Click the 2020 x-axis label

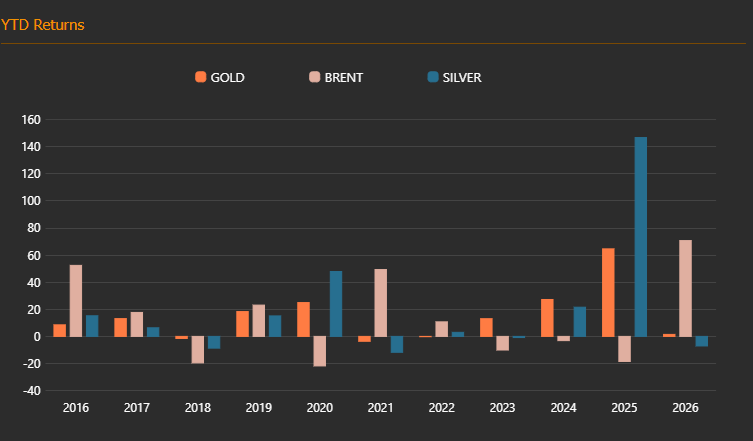[320, 408]
